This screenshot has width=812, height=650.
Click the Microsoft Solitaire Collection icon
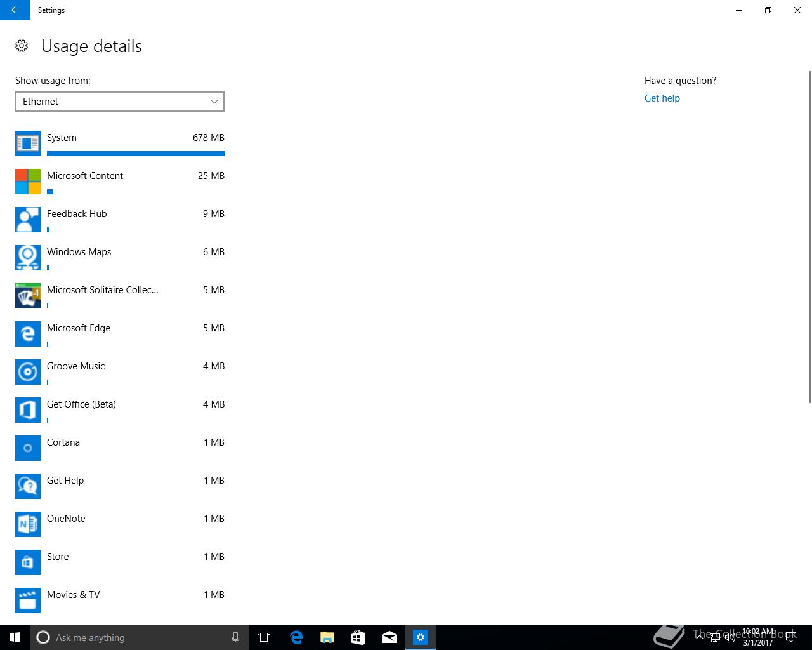click(x=28, y=296)
